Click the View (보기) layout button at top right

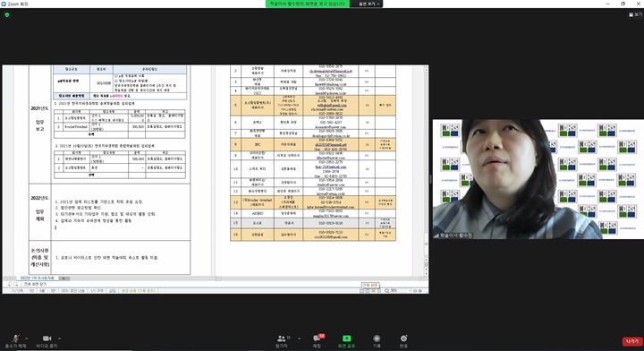635,14
